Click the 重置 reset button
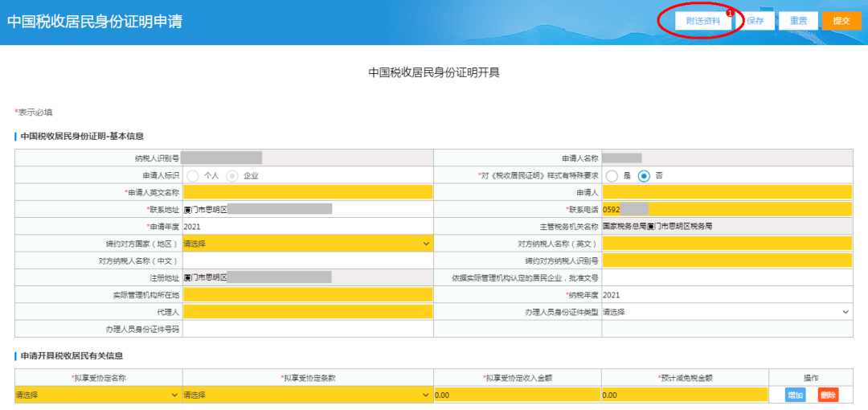 click(x=798, y=21)
